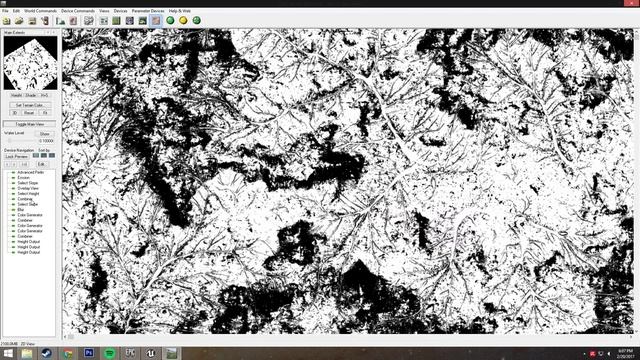Open the Devices menu

point(120,11)
